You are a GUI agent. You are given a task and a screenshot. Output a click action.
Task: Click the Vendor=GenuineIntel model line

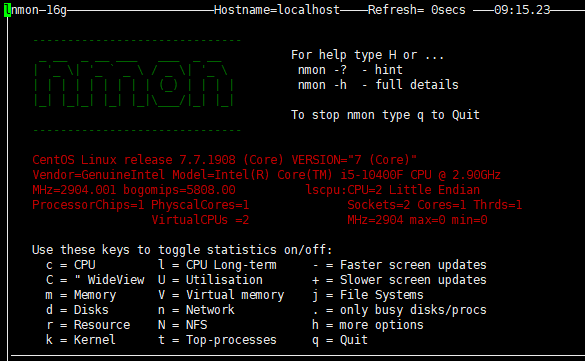click(x=266, y=175)
